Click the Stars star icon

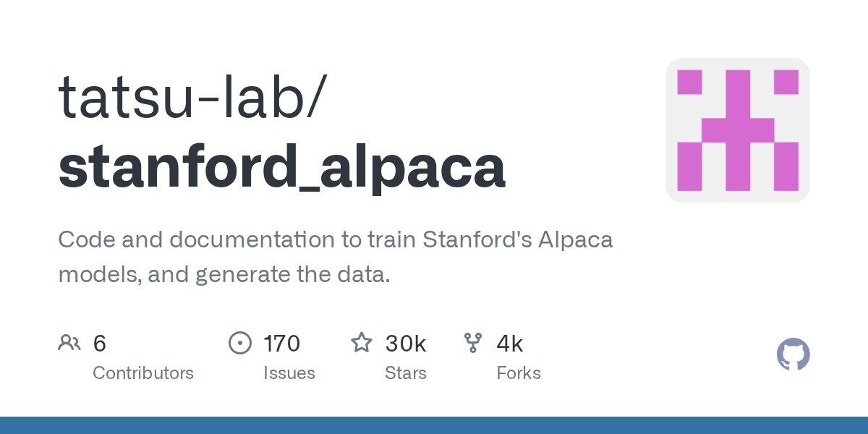[x=362, y=342]
